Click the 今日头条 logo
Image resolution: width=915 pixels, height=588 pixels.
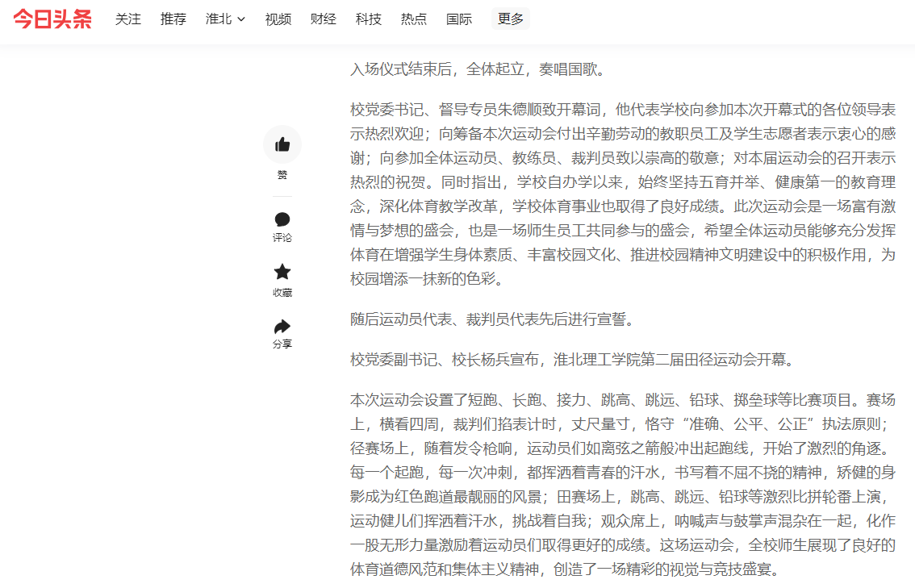(x=52, y=19)
